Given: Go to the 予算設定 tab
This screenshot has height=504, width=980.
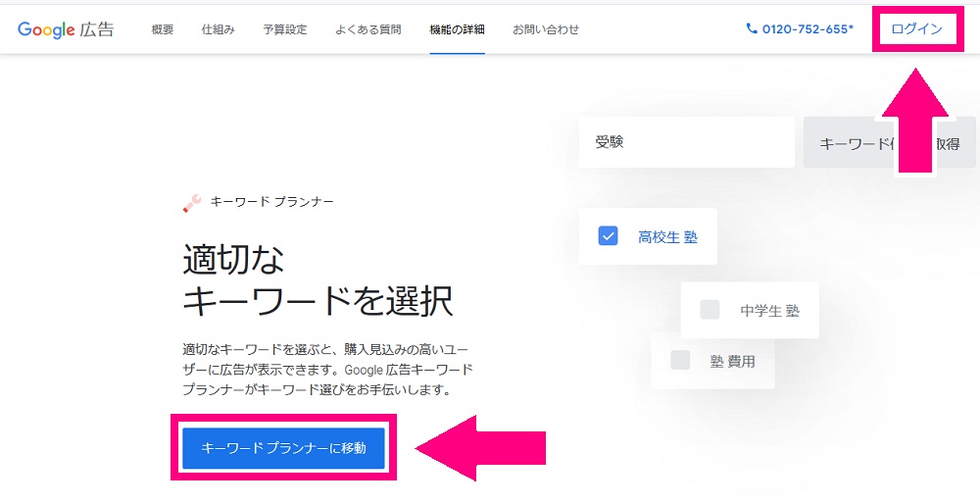Looking at the screenshot, I should coord(285,29).
